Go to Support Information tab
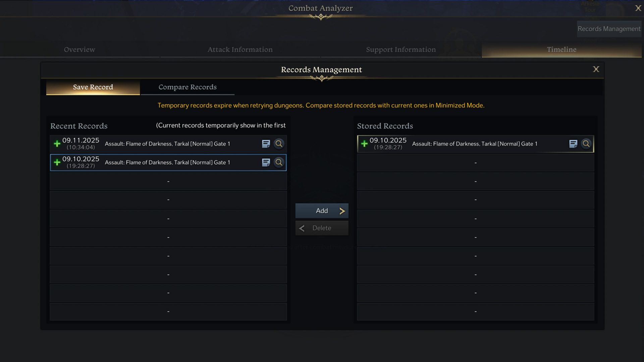The image size is (644, 362). (401, 50)
